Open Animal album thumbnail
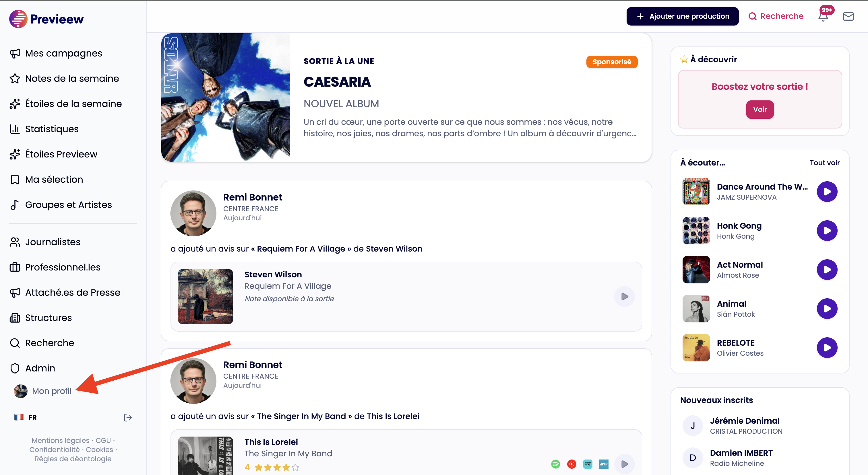Viewport: 868px width, 475px height. pyautogui.click(x=696, y=309)
